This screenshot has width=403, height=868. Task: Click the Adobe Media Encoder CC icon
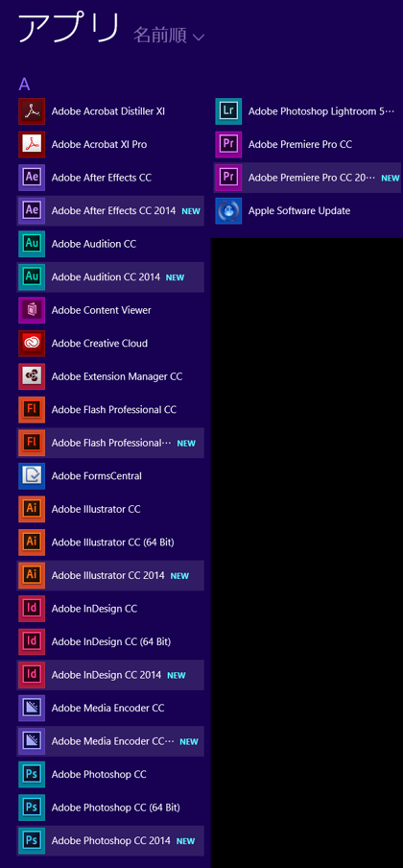pos(32,709)
